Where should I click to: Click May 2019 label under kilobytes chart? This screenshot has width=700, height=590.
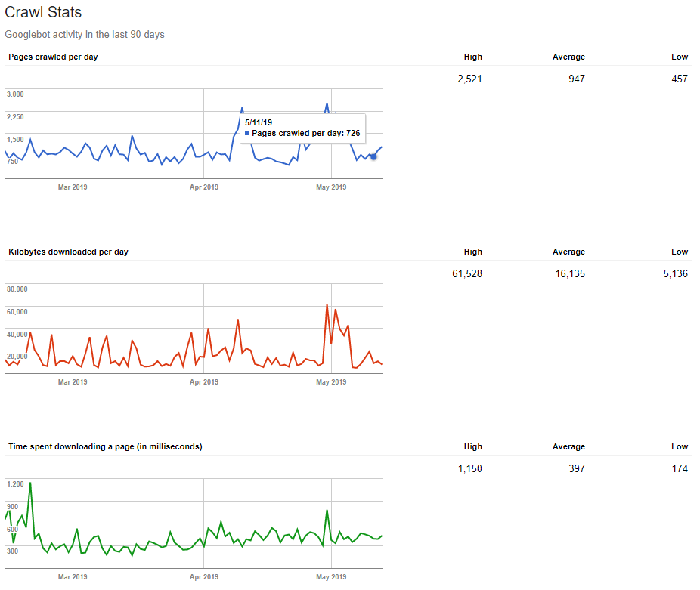331,382
